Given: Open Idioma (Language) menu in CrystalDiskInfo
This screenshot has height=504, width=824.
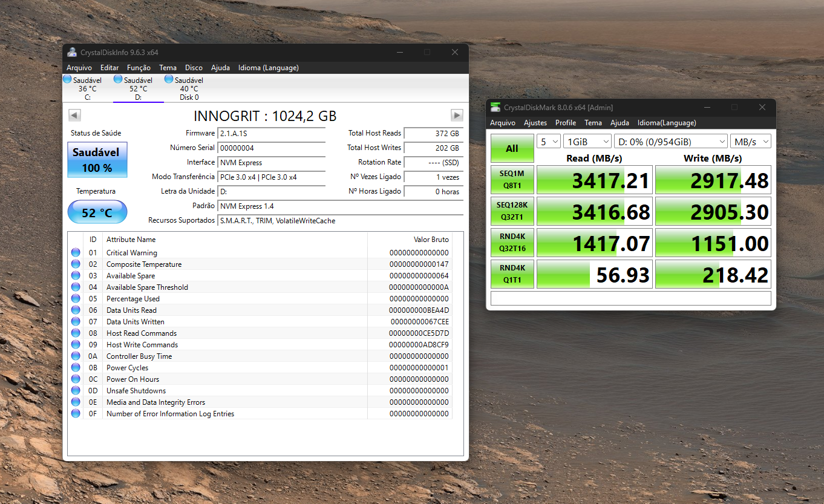Looking at the screenshot, I should [268, 68].
